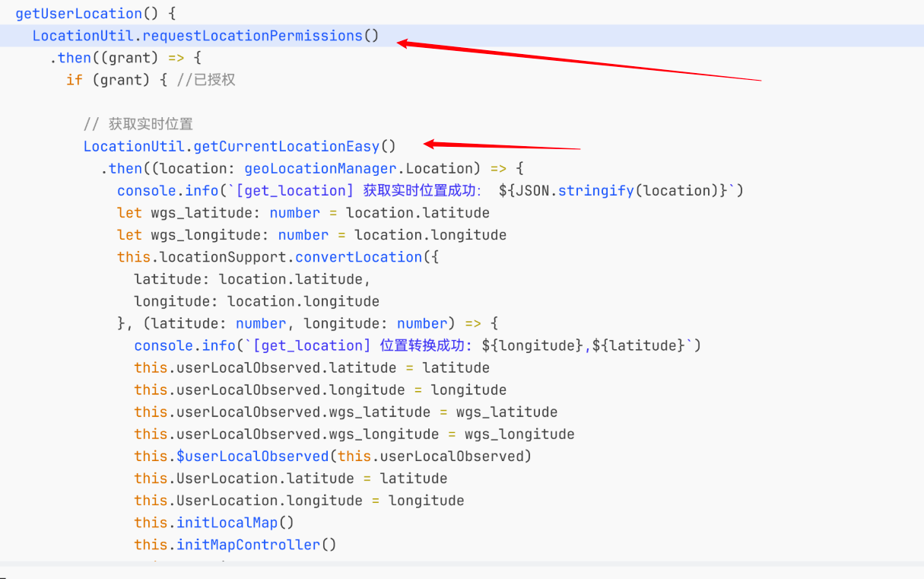
Task: Click JSON.stringify in the console.info line
Action: click(x=575, y=190)
